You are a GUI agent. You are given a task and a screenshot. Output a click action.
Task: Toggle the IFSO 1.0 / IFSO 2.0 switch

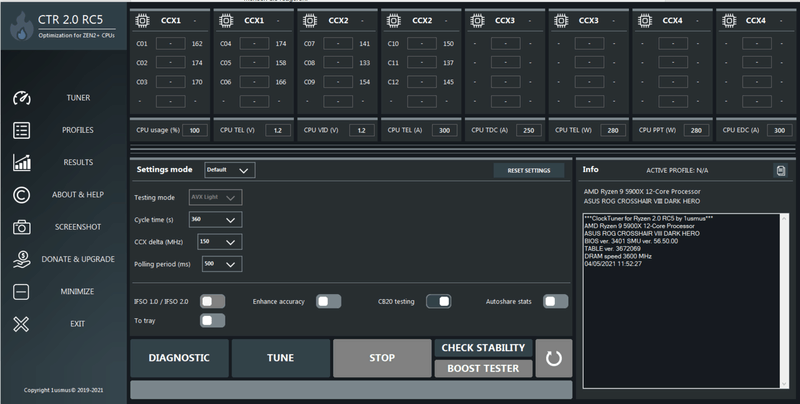click(x=212, y=301)
